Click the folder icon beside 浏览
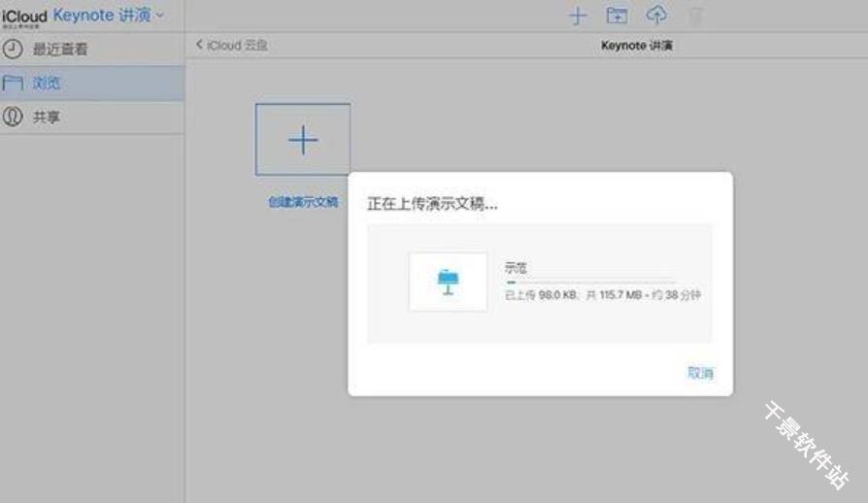868x503 pixels. 14,84
